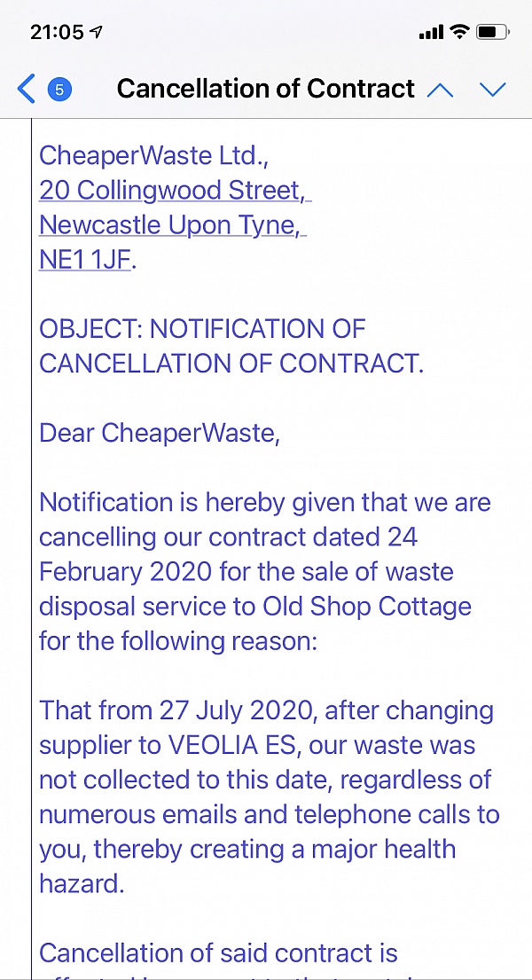Viewport: 532px width, 980px height.
Task: Go to next message with down arrow
Action: [493, 90]
